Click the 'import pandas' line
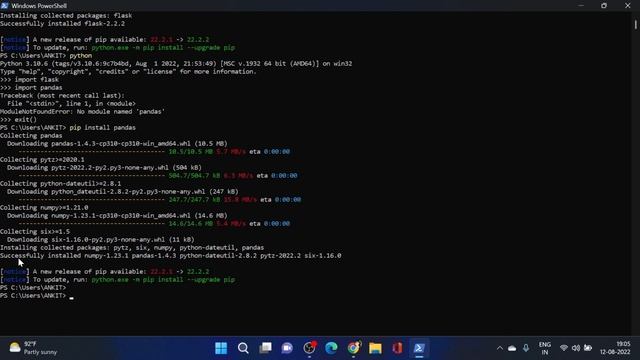 coord(31,88)
